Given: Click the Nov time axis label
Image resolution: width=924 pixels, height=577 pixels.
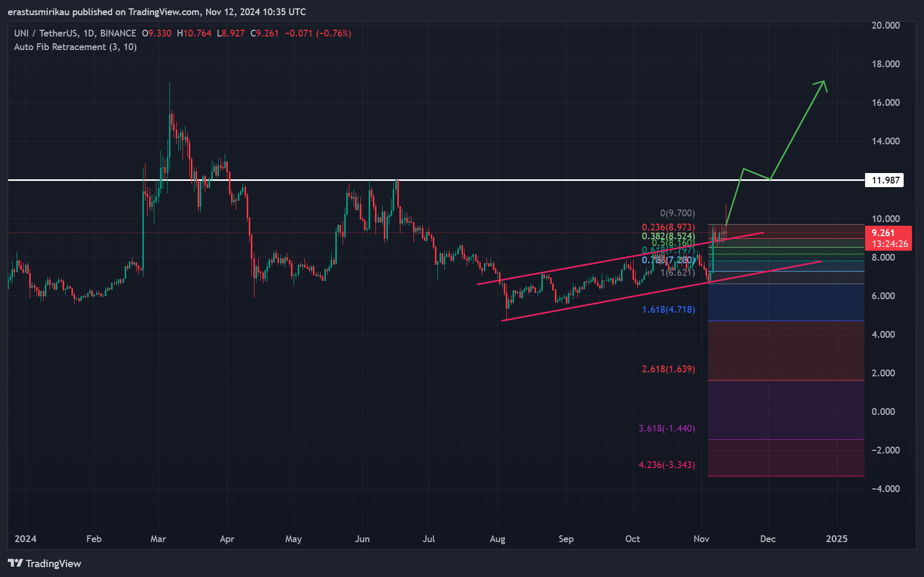Looking at the screenshot, I should coord(701,539).
